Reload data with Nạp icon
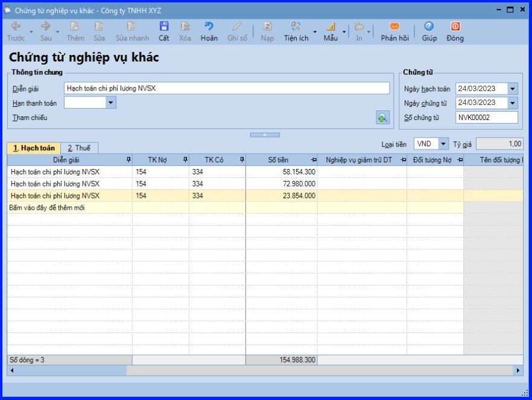 pyautogui.click(x=267, y=27)
